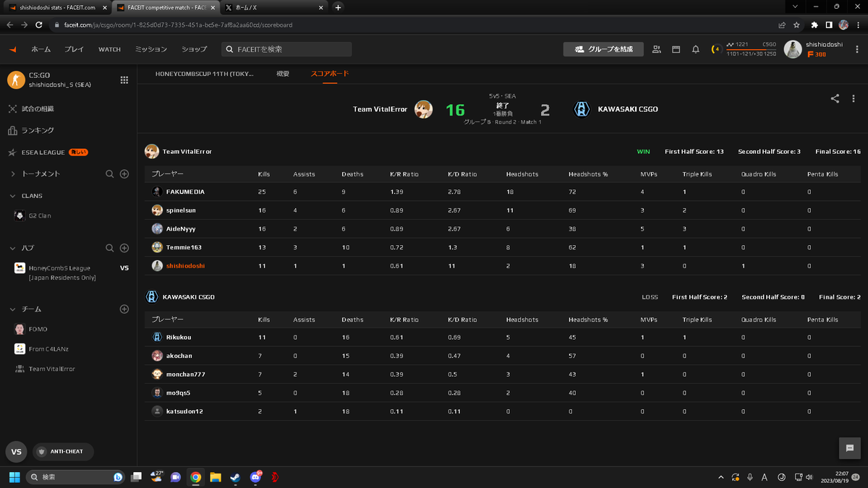Open the notifications bell
The height and width of the screenshot is (488, 868).
[696, 49]
